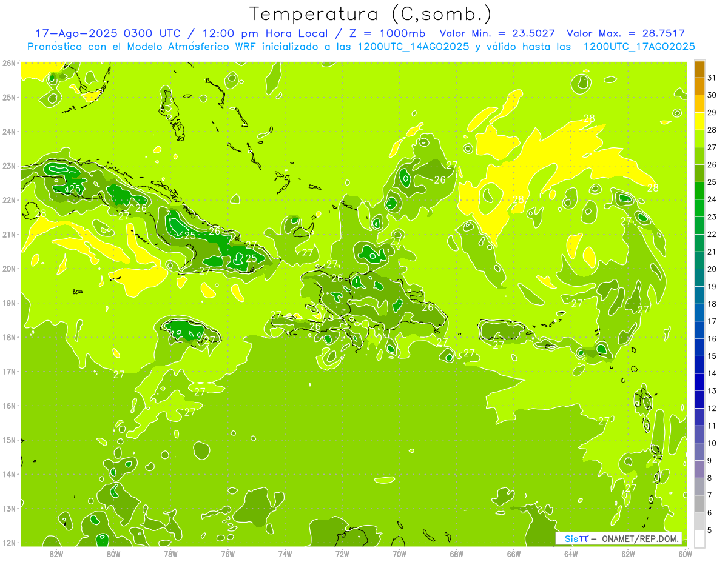Click the 9–10 purple swatch on color scale
This screenshot has height=562, width=728.
(x=699, y=452)
